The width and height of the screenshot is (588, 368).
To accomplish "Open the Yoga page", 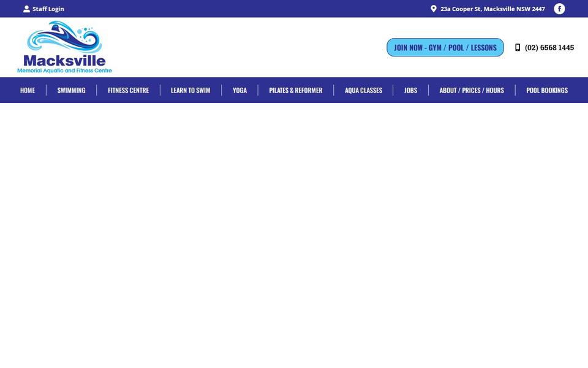I will (239, 90).
